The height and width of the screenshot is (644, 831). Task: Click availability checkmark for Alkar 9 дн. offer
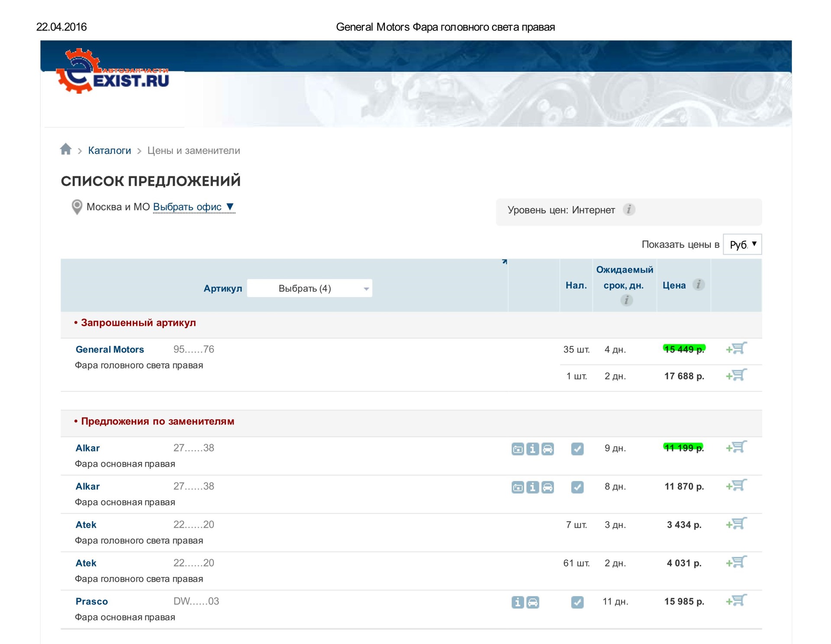577,449
